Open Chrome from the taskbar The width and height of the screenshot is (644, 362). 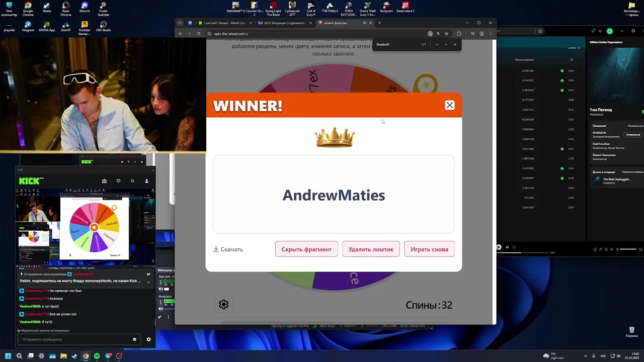(x=86, y=356)
